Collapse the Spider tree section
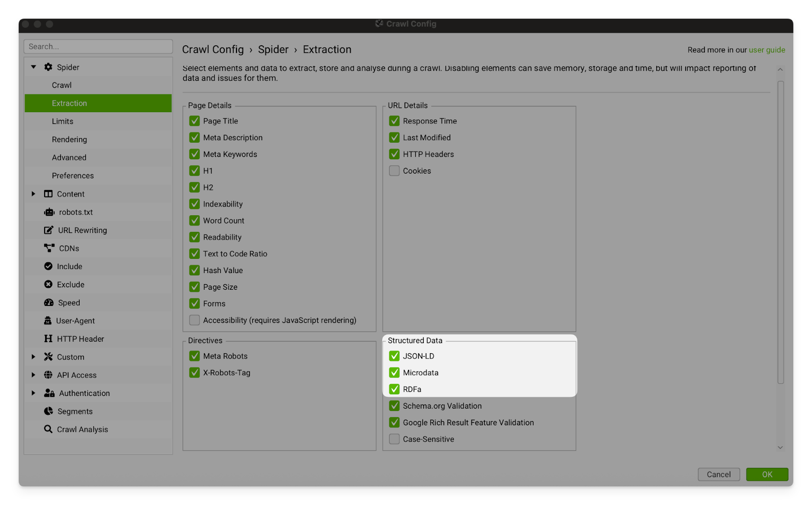This screenshot has height=505, width=812. pos(33,67)
